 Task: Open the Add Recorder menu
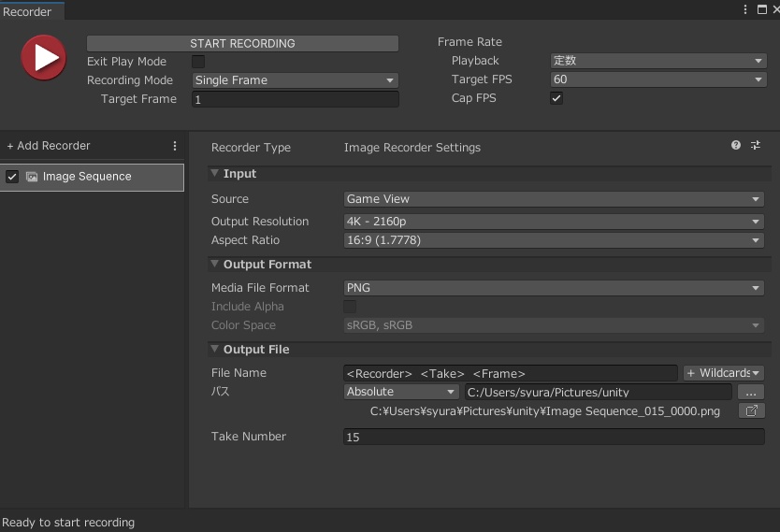point(49,146)
